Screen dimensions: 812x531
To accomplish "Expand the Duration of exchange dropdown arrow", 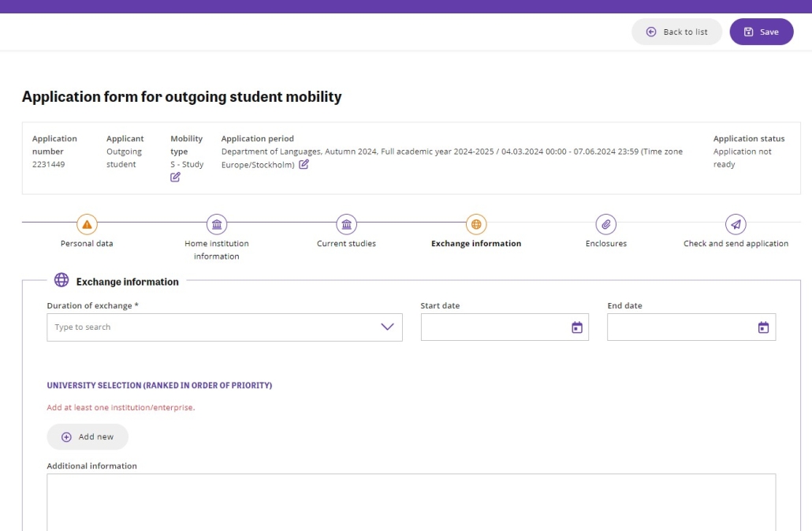I will (x=387, y=327).
